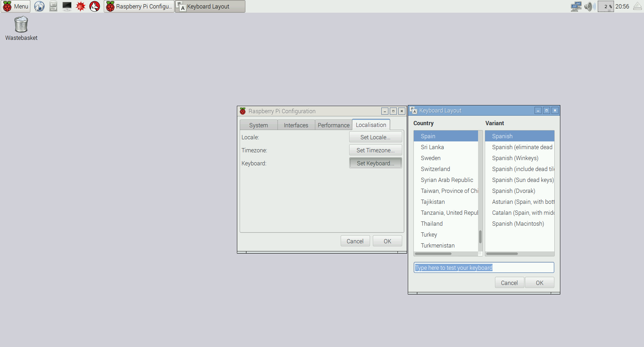Select Thailand in Country list
Image resolution: width=644 pixels, height=347 pixels.
pyautogui.click(x=446, y=224)
